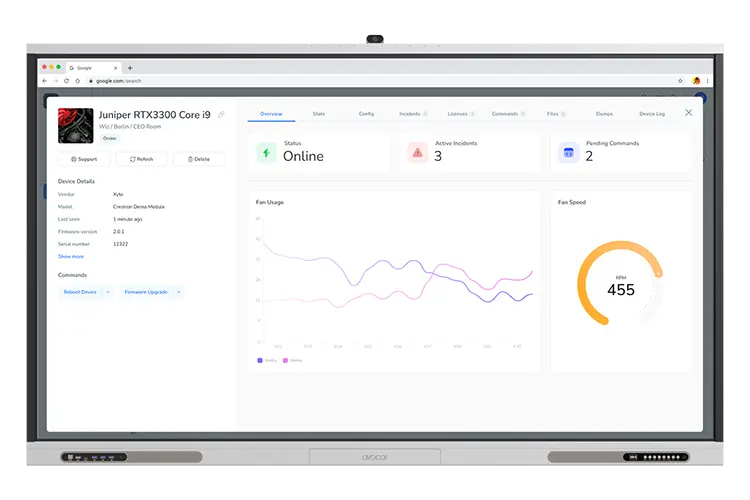The width and height of the screenshot is (750, 500).
Task: Click the Wiz / Berlin / CEO Room path
Action: pyautogui.click(x=130, y=126)
